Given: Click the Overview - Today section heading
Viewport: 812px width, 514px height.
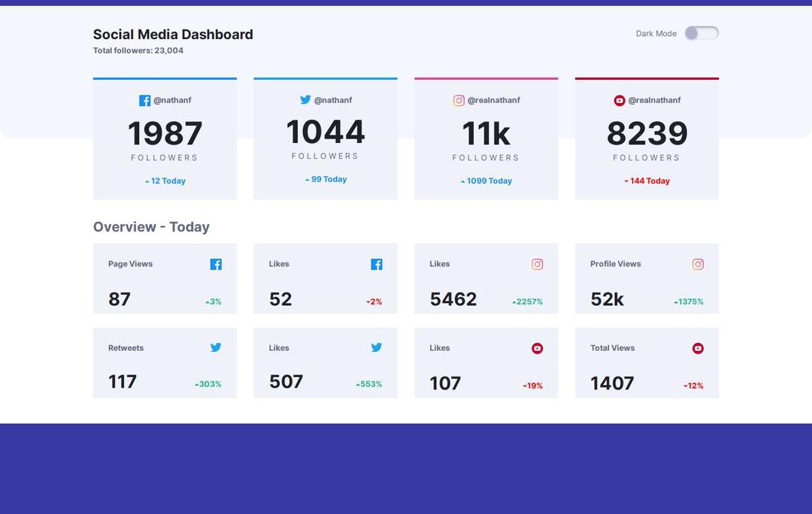Looking at the screenshot, I should coord(151,227).
